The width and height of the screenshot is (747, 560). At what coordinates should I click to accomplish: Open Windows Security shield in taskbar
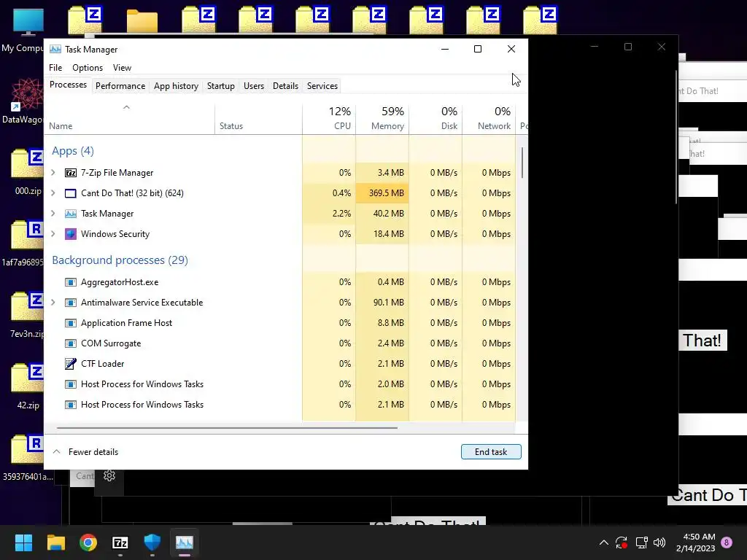[152, 542]
